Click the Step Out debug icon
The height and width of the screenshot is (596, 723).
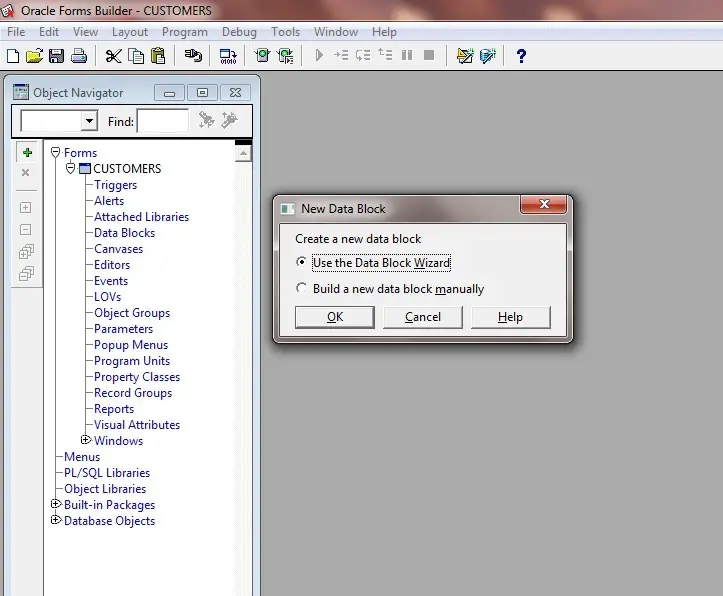385,55
